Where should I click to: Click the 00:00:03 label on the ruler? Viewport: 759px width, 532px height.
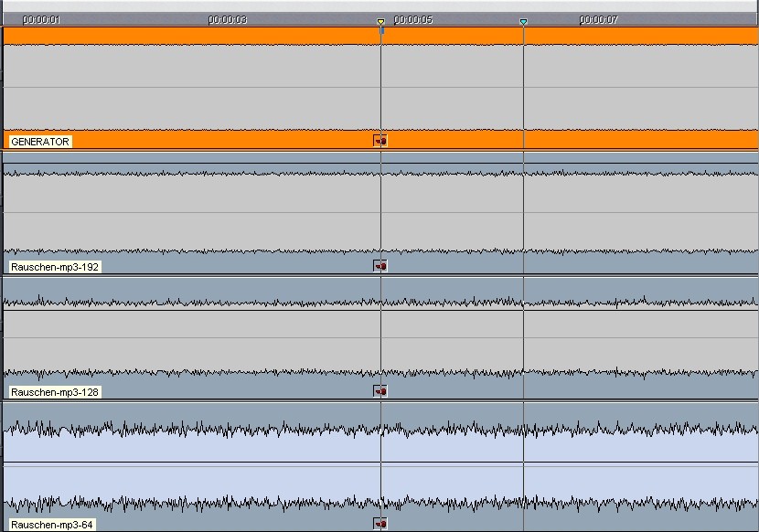pyautogui.click(x=228, y=20)
